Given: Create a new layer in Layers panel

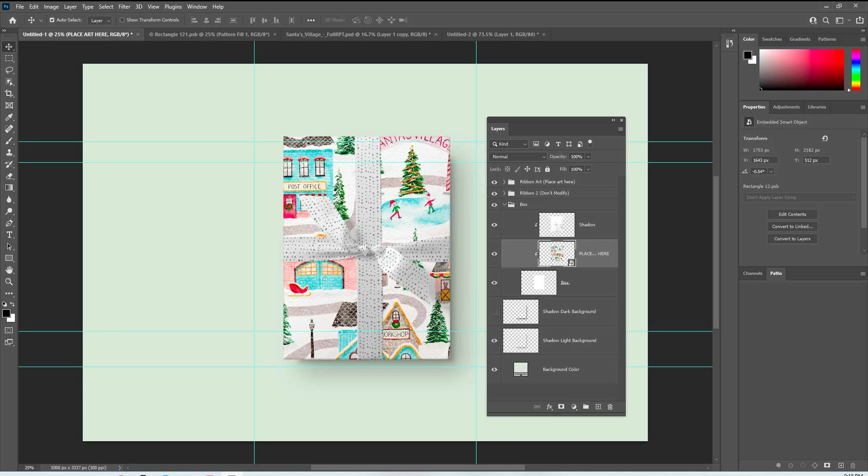Looking at the screenshot, I should click(598, 407).
